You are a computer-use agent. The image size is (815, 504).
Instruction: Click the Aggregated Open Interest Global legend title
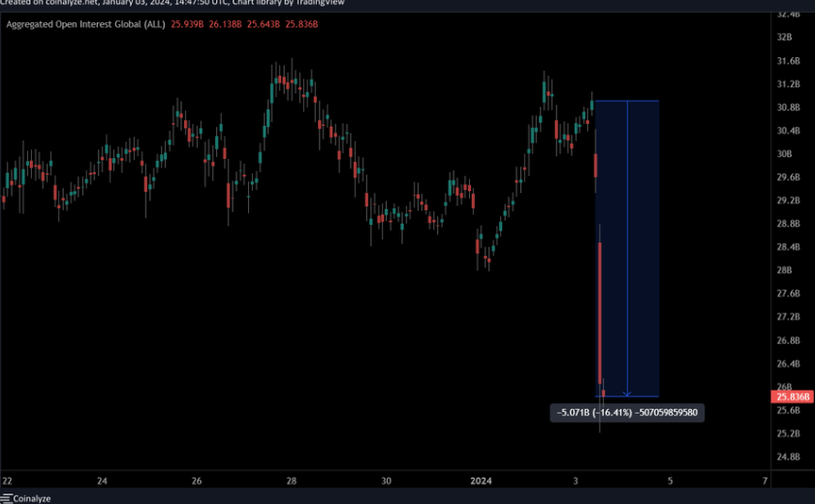86,23
